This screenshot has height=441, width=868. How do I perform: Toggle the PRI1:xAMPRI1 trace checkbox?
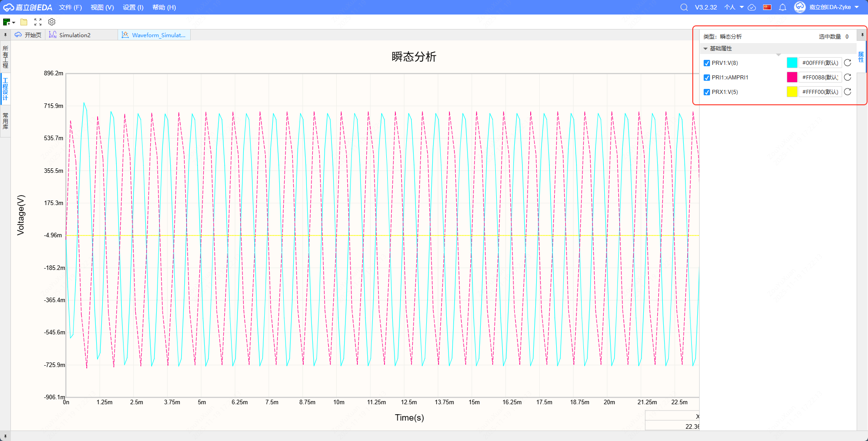tap(707, 78)
